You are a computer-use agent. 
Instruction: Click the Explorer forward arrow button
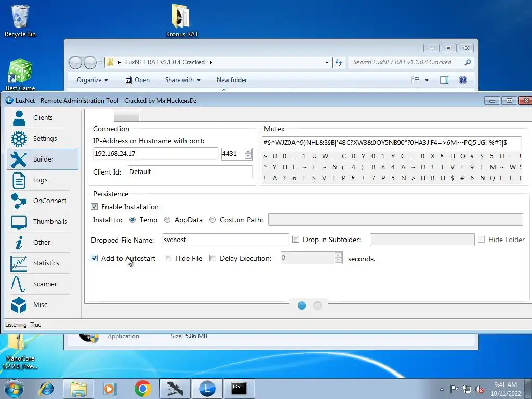tap(90, 62)
